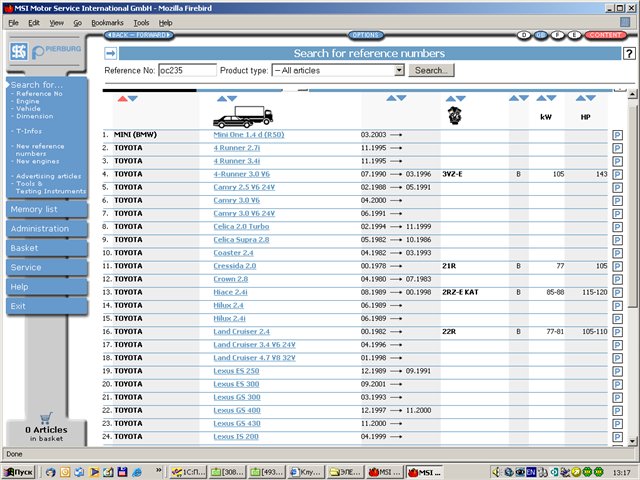640x480 pixels.
Task: Select Engine under Search for
Action: 28,101
